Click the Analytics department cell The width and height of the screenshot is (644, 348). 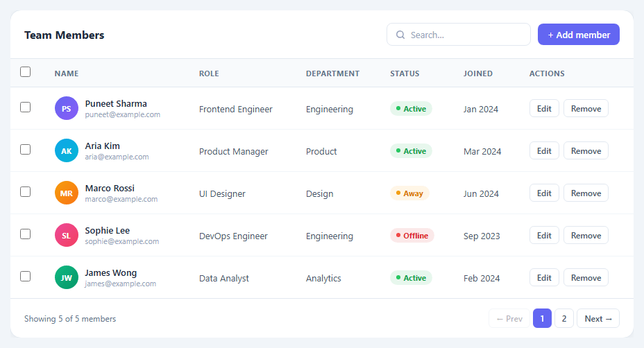pos(323,278)
